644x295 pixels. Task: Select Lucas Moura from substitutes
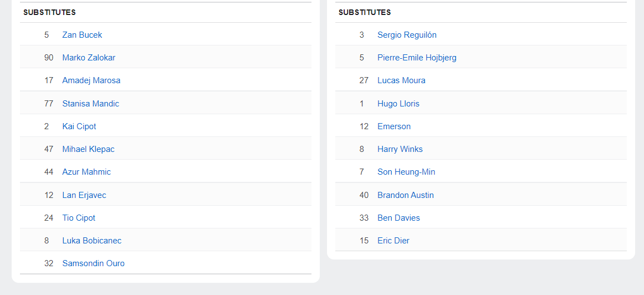(x=401, y=80)
